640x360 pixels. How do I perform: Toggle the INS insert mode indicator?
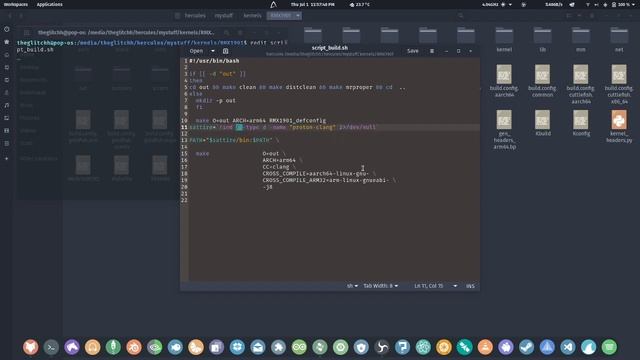click(470, 286)
